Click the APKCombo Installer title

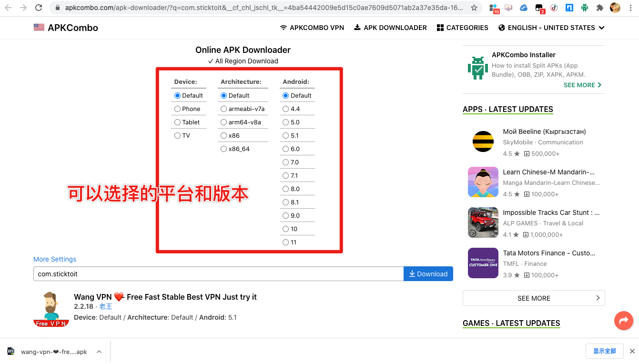[x=524, y=55]
